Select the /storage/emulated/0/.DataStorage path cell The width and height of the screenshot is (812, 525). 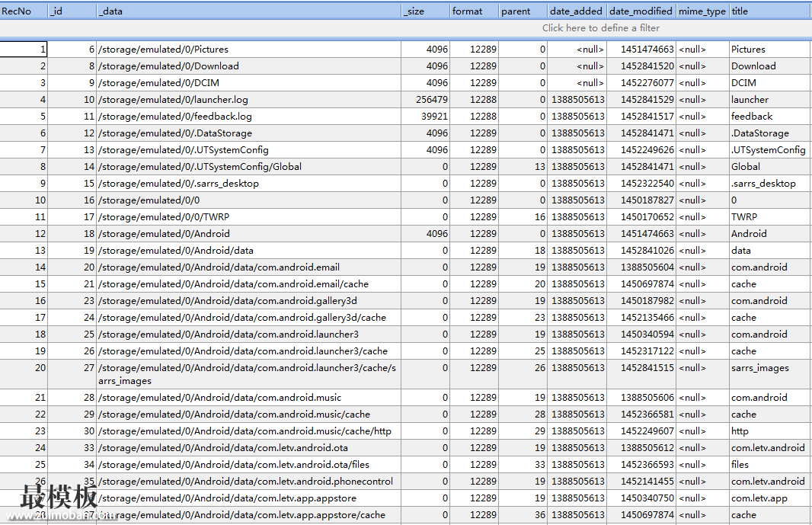[249, 133]
